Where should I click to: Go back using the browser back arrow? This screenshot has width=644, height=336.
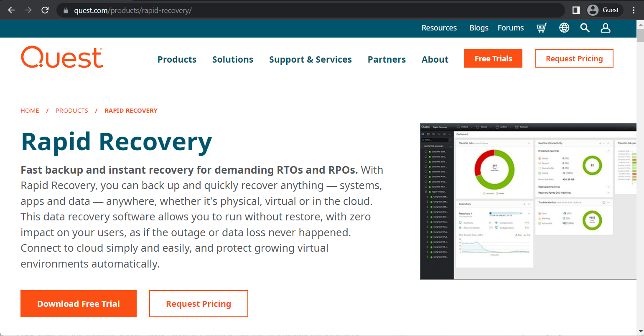tap(11, 10)
